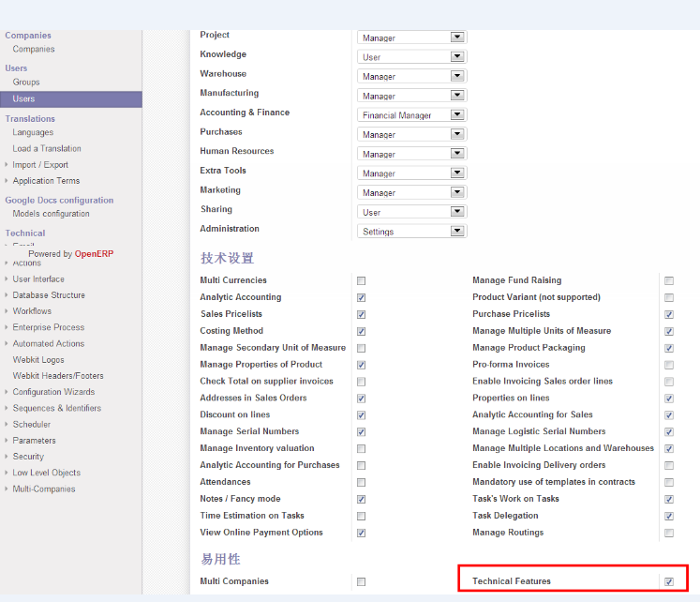
Task: Expand the Low Level Objects section
Action: coord(46,473)
